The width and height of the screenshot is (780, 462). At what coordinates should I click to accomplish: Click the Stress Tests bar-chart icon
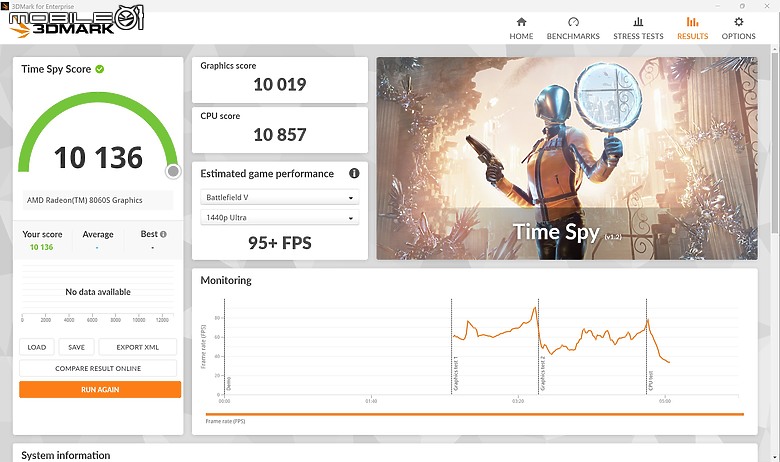[638, 21]
